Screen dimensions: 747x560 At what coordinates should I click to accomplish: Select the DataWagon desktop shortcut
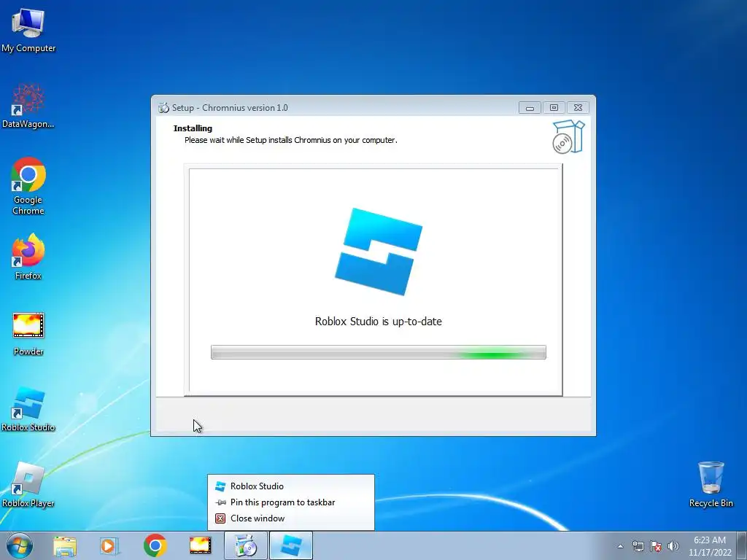click(28, 106)
